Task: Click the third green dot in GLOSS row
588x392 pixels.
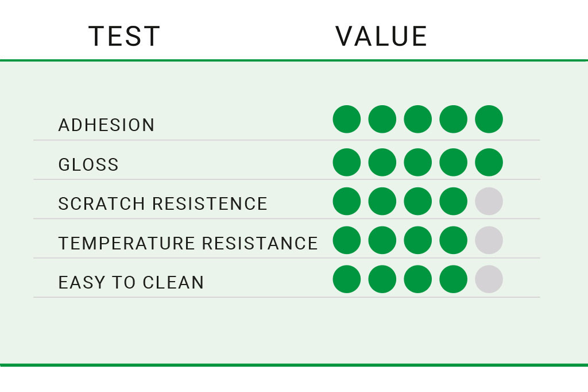Action: point(418,162)
